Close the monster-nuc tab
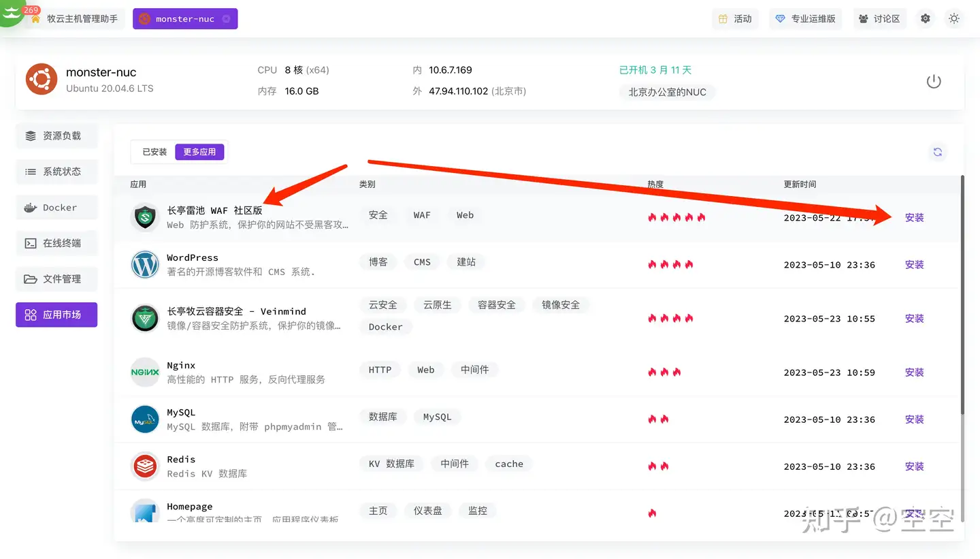This screenshot has width=980, height=559. [x=226, y=19]
